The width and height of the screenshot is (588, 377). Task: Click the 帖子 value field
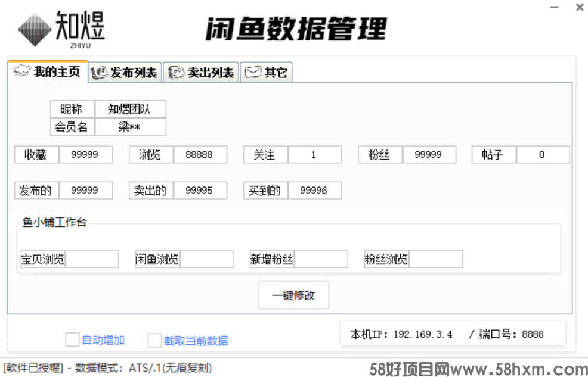[543, 155]
